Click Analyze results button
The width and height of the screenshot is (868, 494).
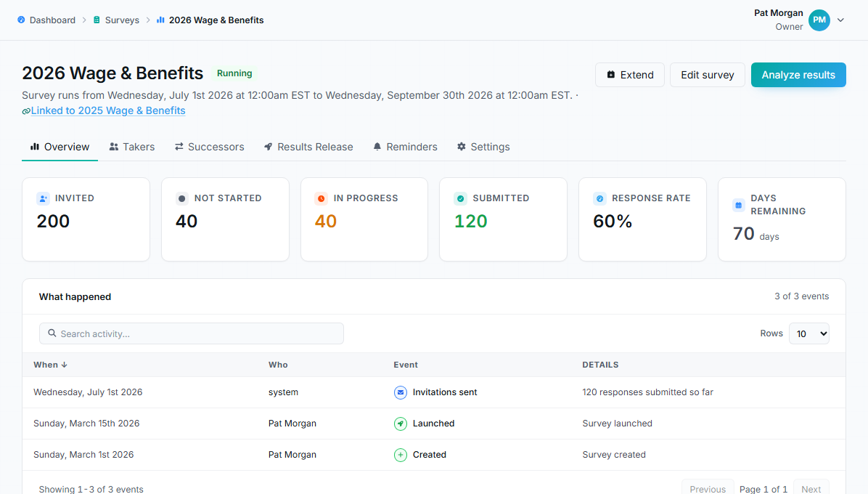pos(798,75)
